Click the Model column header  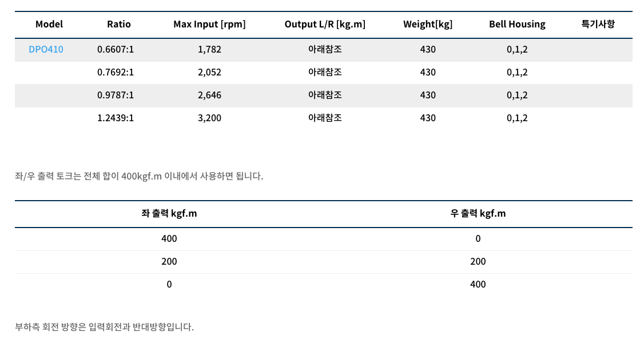click(49, 24)
